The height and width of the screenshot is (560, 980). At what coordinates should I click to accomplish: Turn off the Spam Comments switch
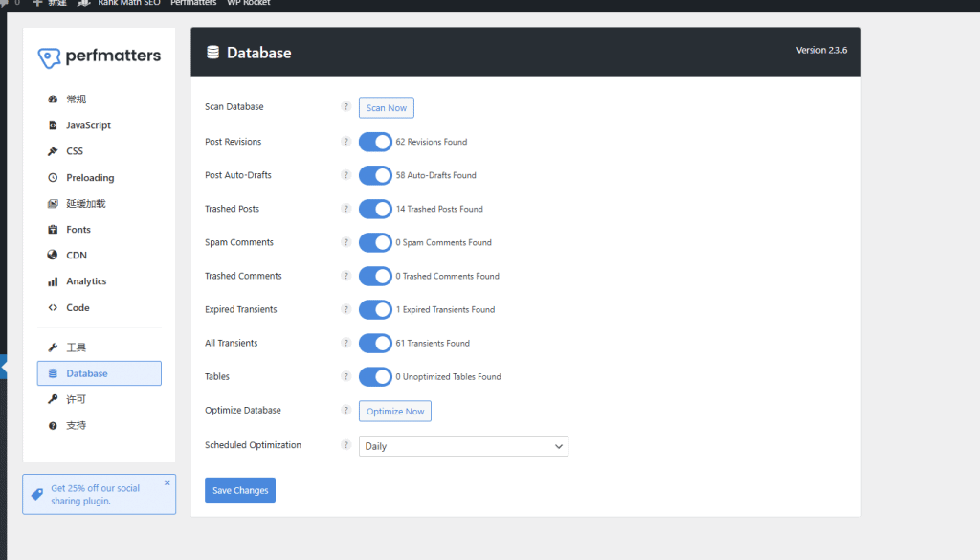[x=375, y=242]
